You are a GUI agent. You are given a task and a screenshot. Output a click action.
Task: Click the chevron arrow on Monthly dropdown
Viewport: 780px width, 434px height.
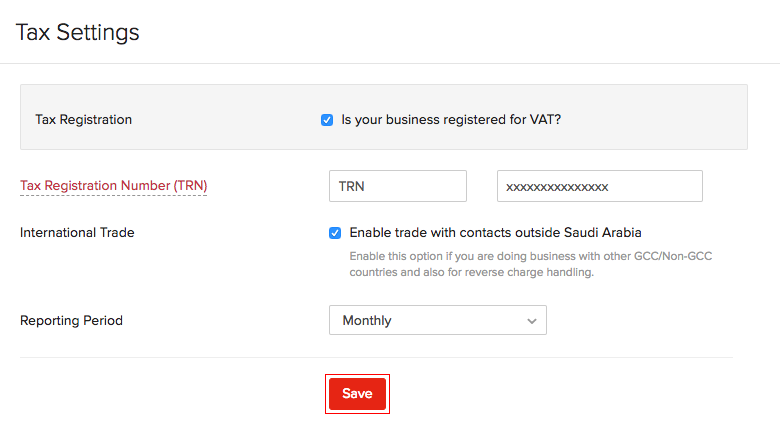[x=531, y=321]
